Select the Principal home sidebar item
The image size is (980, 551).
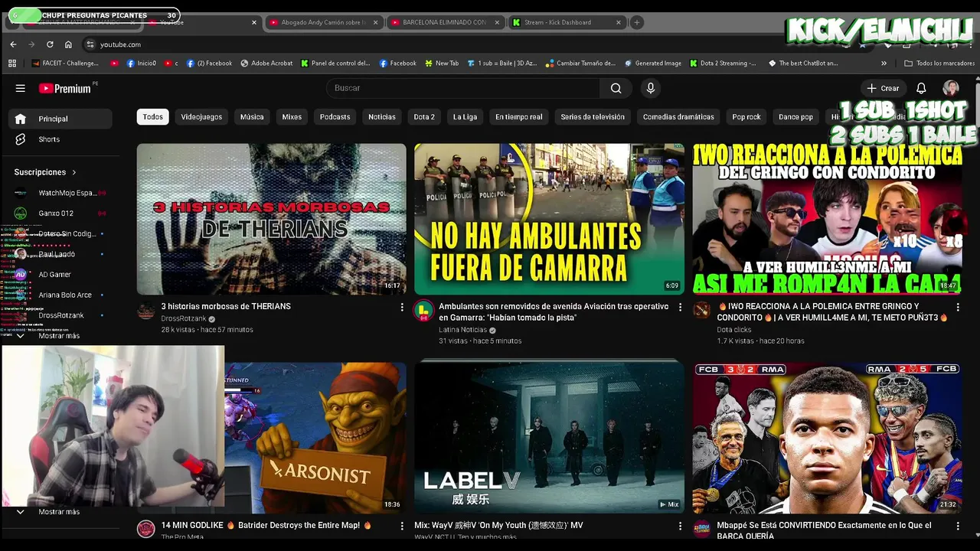[x=60, y=119]
